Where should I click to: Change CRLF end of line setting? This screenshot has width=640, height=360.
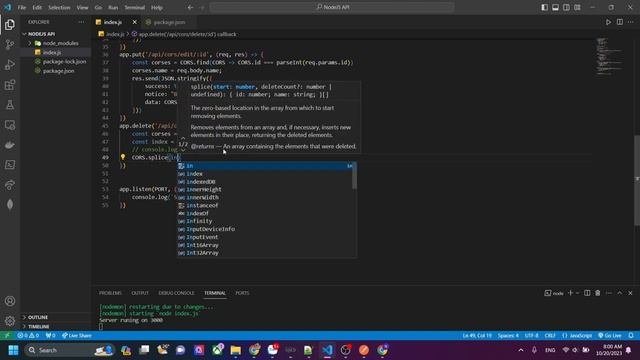click(x=550, y=336)
